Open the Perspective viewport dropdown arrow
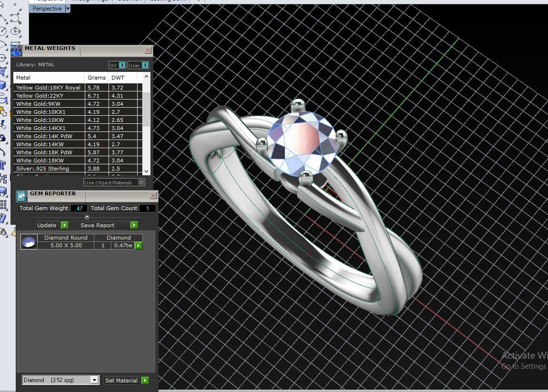The height and width of the screenshot is (392, 548). (68, 9)
